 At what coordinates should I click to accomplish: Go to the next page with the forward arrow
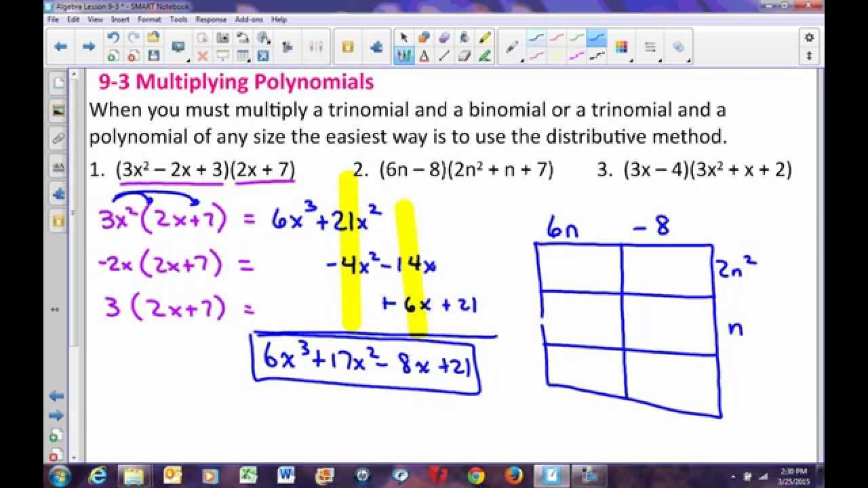(88, 47)
